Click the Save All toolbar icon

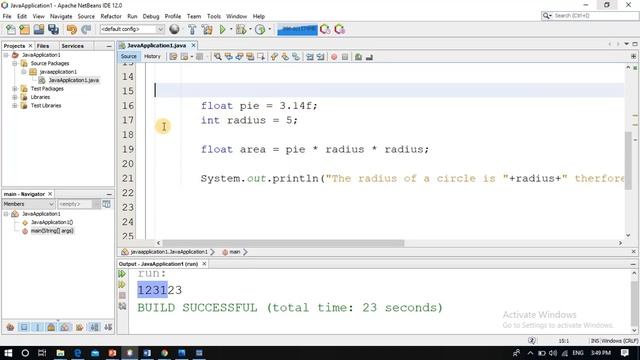pyautogui.click(x=53, y=29)
